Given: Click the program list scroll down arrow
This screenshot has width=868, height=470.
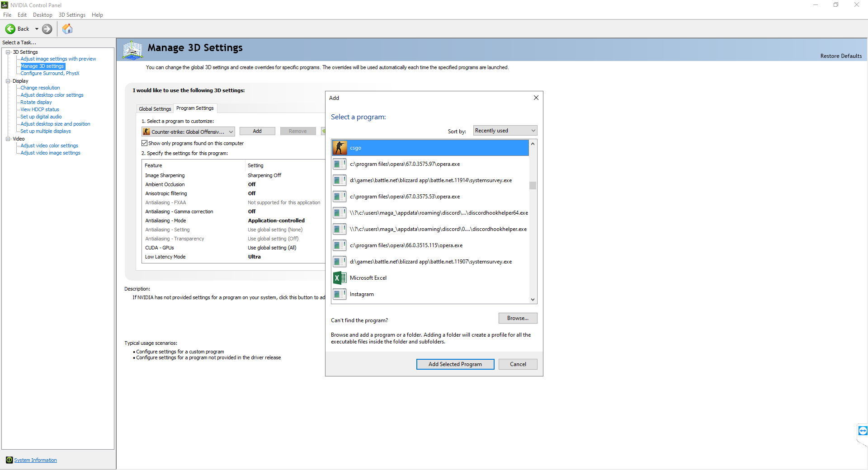Looking at the screenshot, I should tap(533, 299).
